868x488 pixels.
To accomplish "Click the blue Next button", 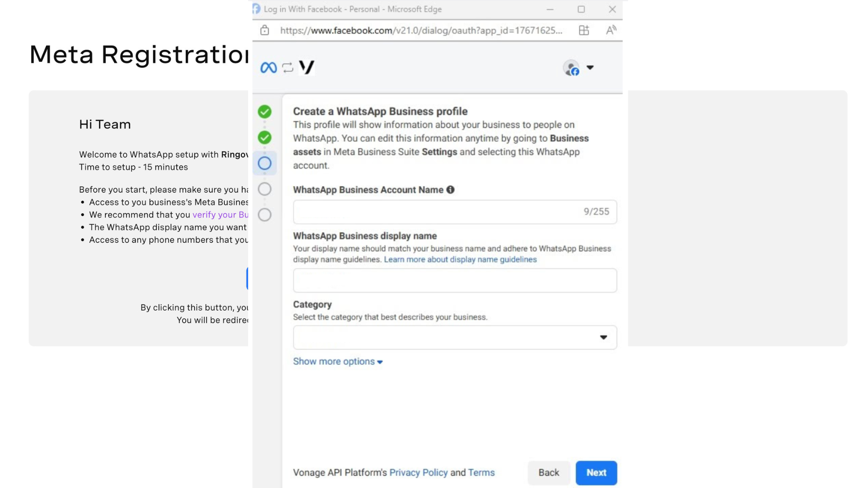I will click(x=596, y=473).
